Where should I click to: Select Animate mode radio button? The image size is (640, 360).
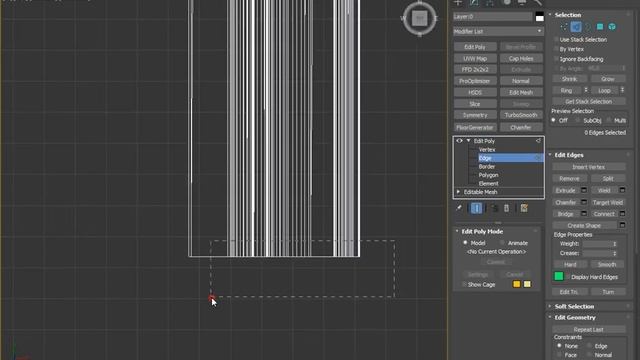click(x=502, y=243)
